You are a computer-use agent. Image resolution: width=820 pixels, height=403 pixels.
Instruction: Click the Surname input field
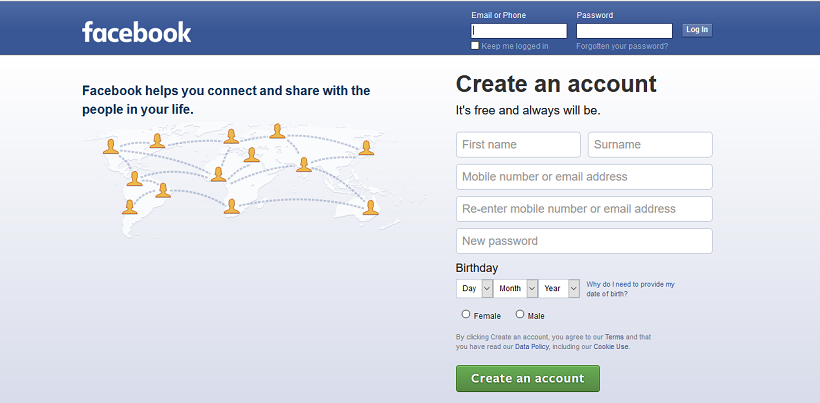pos(650,145)
